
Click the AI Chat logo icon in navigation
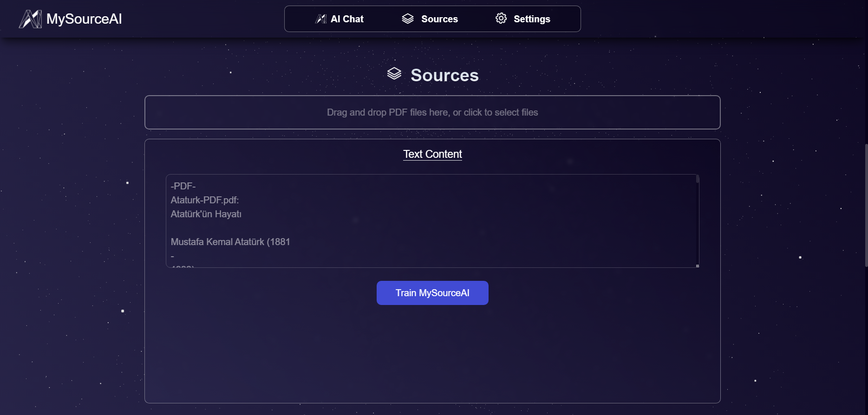321,19
